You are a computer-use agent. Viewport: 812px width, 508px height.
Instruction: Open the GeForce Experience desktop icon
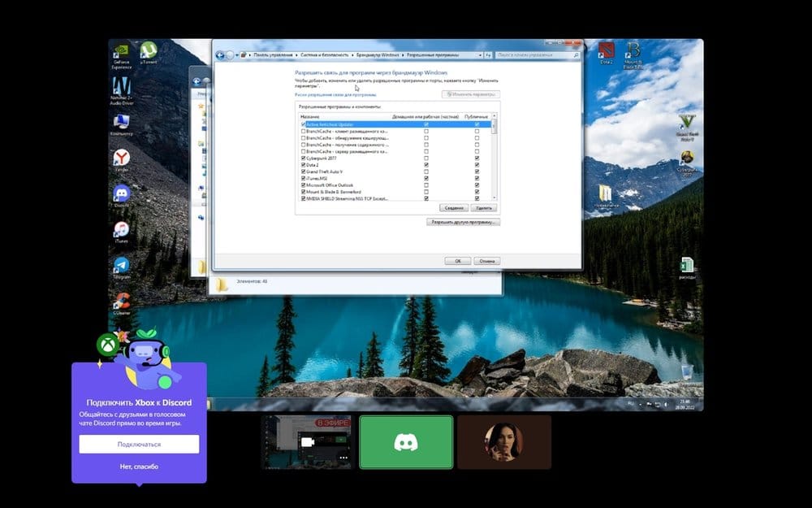click(121, 54)
